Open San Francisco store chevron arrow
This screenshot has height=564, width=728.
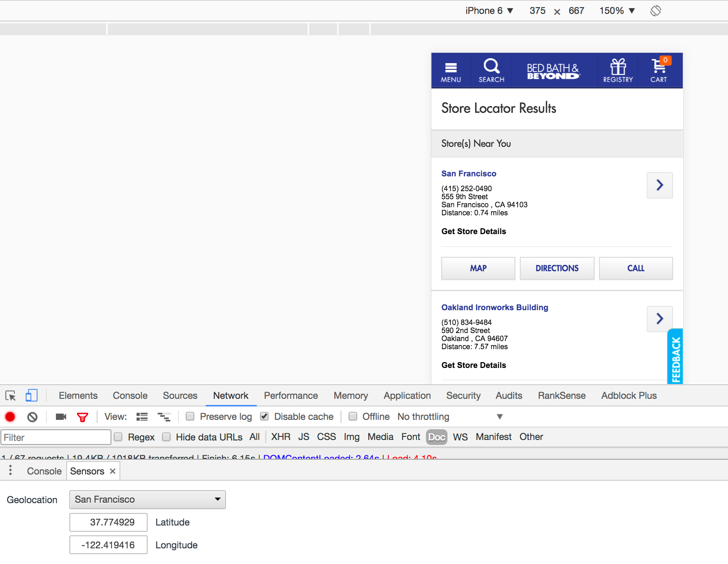click(x=660, y=185)
